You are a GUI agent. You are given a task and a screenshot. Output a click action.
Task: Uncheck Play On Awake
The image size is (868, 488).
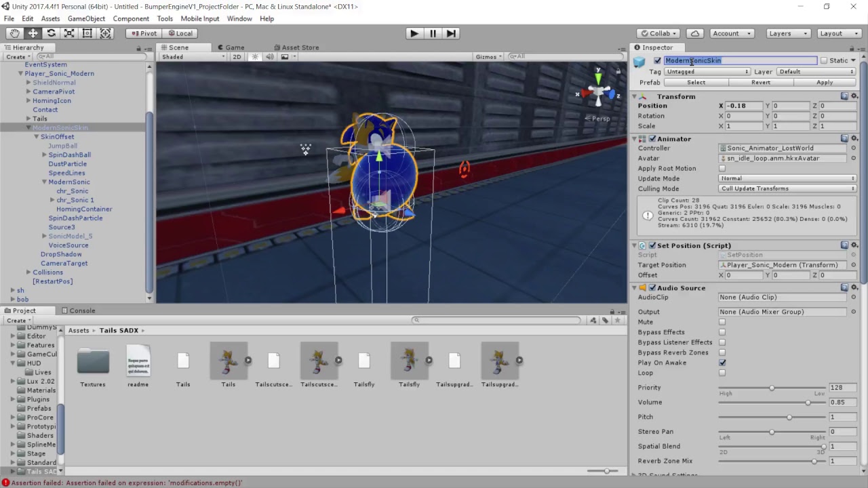tap(722, 363)
